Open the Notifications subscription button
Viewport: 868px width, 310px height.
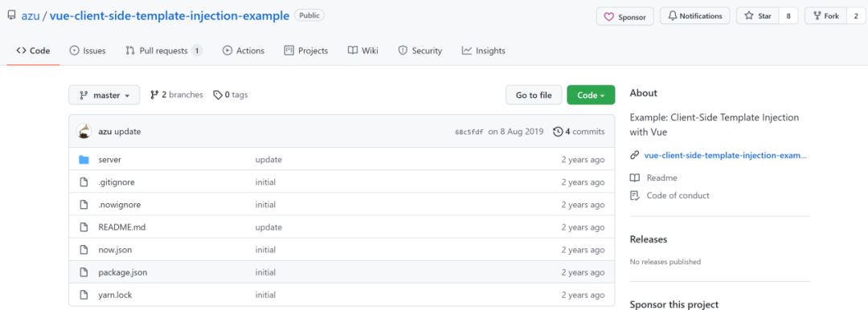point(694,16)
